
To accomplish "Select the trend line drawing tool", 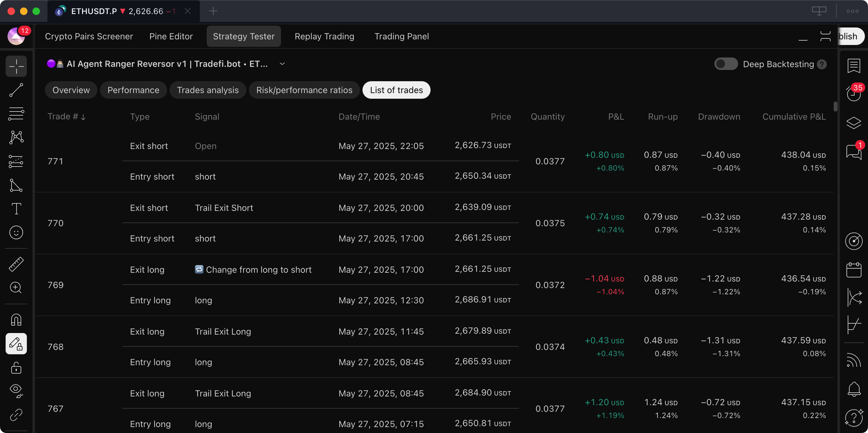I will tap(16, 90).
